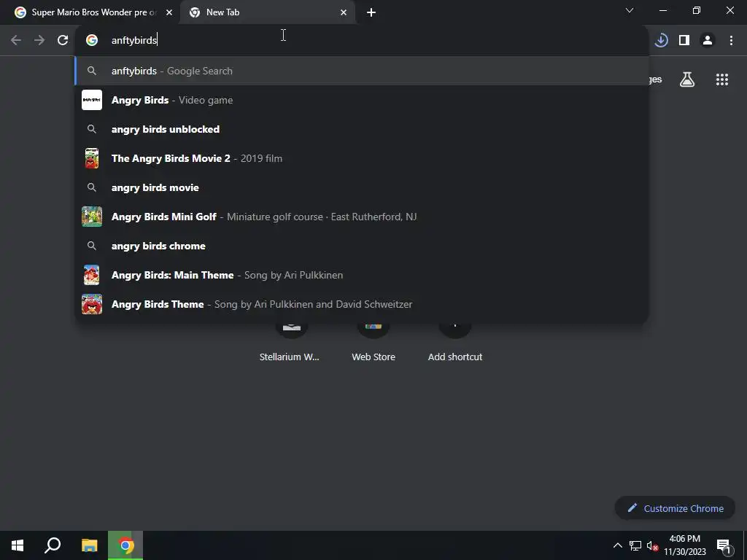Screen dimensions: 747x560
Task: Close the Super Mario Bros Wonder tab
Action: coord(169,12)
